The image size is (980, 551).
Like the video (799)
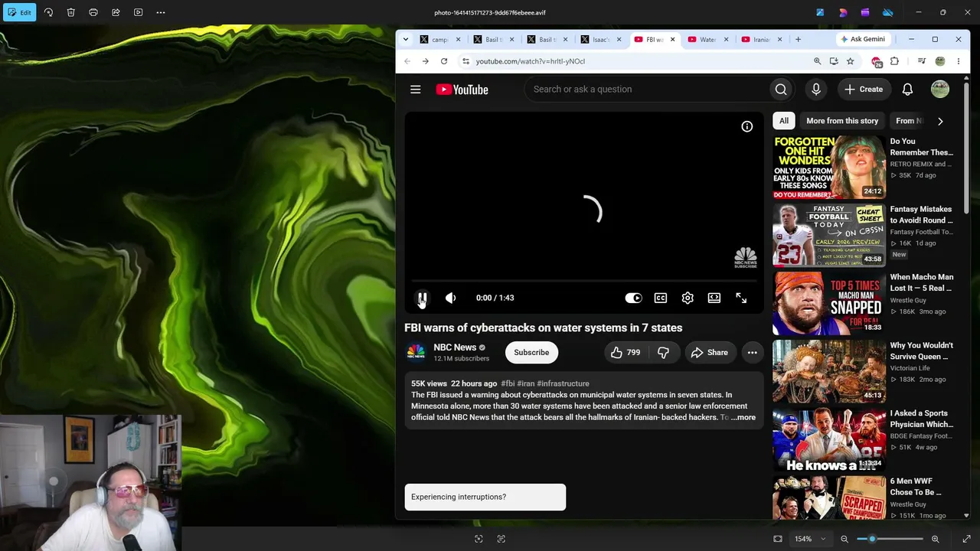tap(625, 353)
